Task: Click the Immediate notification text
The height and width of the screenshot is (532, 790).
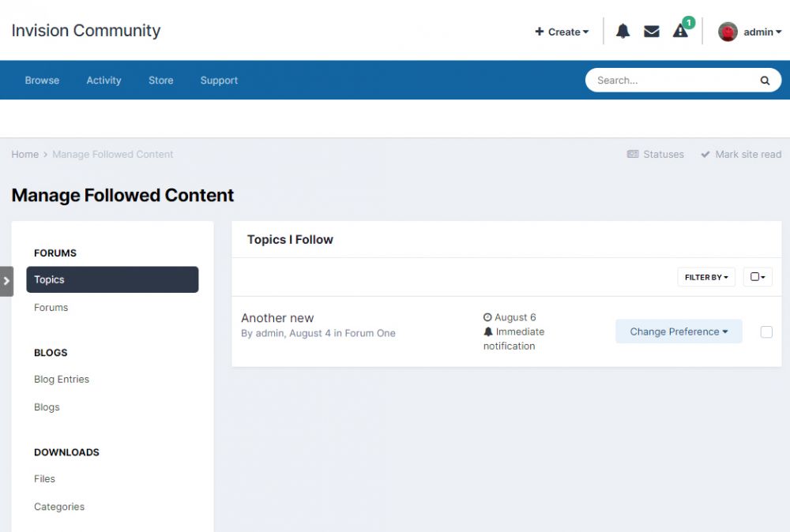Action: [x=514, y=339]
